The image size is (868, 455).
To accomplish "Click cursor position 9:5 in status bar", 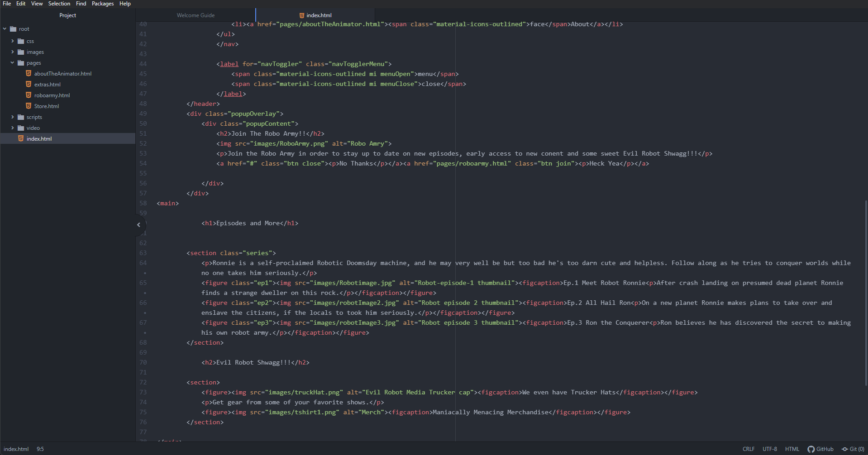I will (40, 449).
